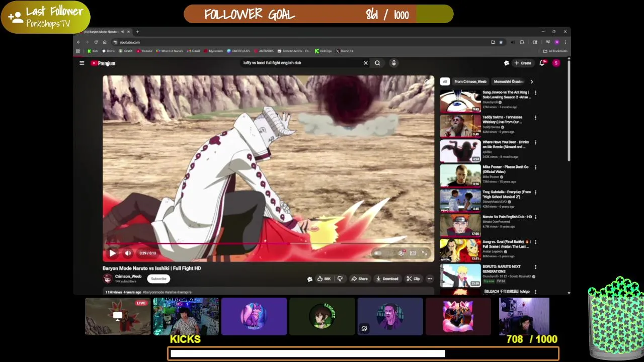Click the Troy, Gabriella Everyday thumbnail
The height and width of the screenshot is (362, 644).
click(x=460, y=201)
